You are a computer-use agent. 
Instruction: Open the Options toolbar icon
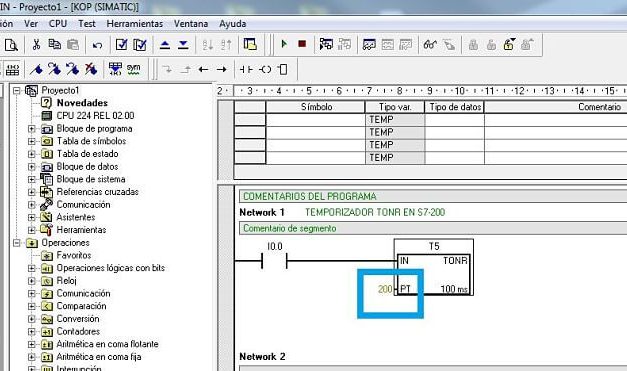tap(250, 44)
